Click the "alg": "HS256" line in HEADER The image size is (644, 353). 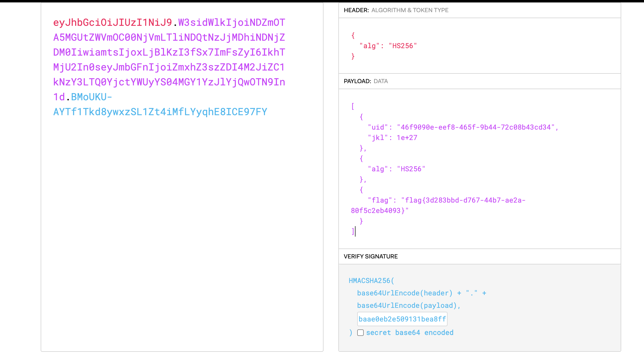click(x=388, y=46)
